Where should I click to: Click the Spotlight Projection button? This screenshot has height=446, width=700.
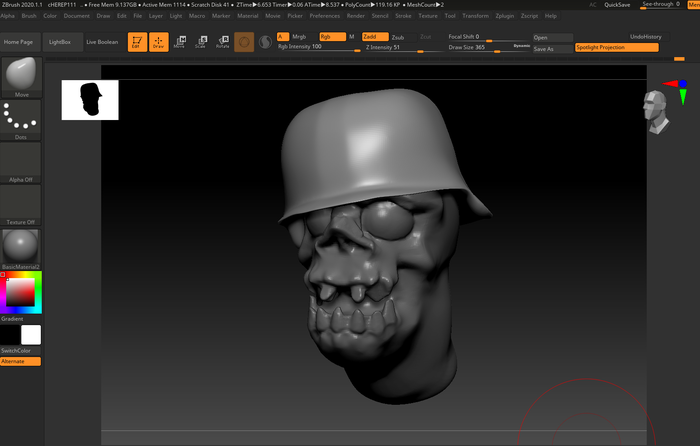point(616,47)
